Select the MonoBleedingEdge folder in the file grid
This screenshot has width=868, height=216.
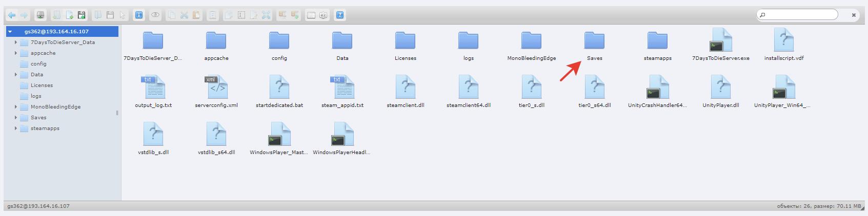pyautogui.click(x=531, y=46)
